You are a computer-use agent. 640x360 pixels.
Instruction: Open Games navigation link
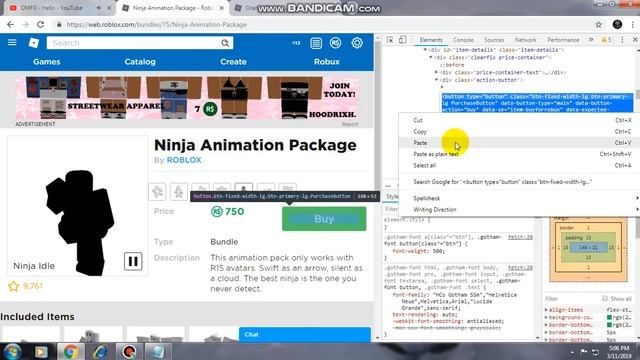pyautogui.click(x=47, y=62)
